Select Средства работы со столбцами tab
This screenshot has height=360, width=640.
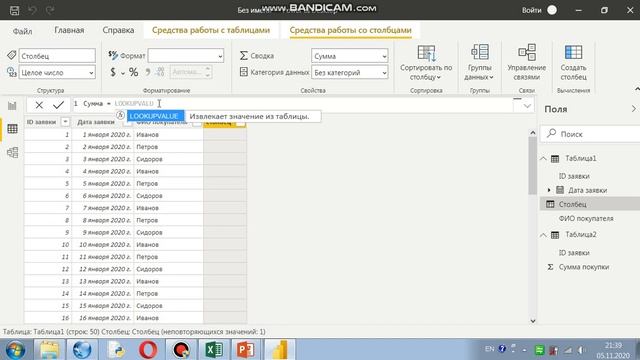(x=350, y=30)
